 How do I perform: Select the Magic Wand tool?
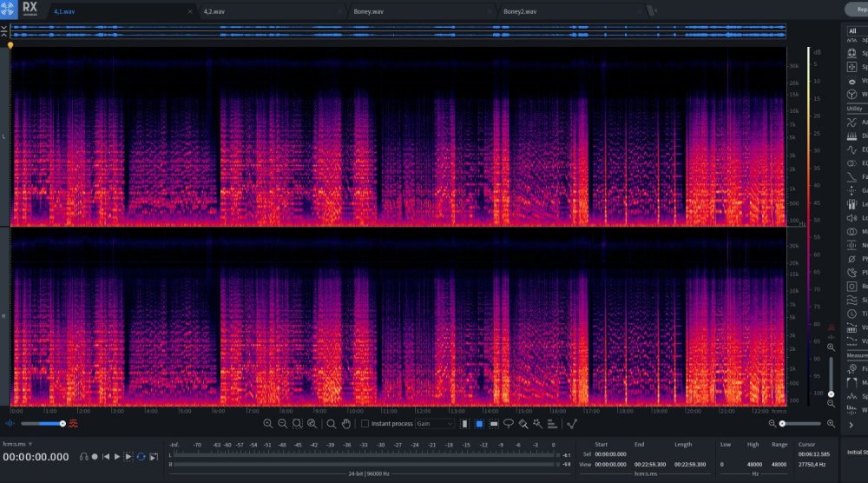coord(537,424)
